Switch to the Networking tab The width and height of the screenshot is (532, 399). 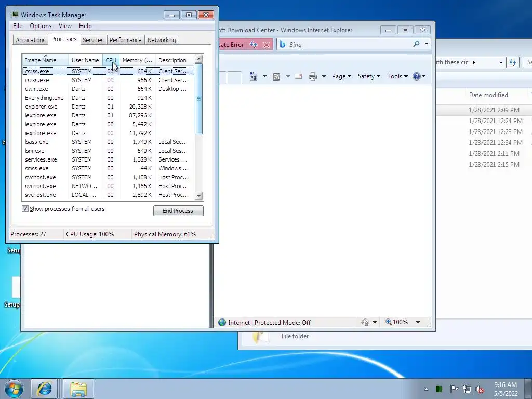click(162, 40)
